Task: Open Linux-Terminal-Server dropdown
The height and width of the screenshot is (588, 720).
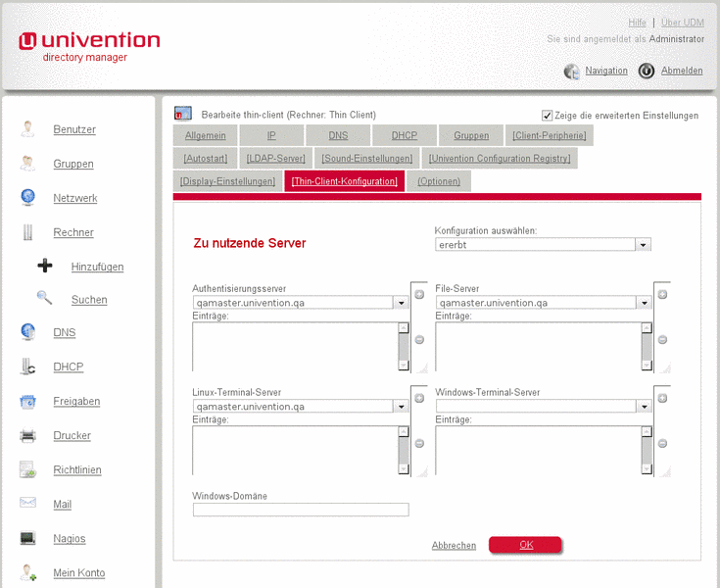Action: tap(301, 407)
